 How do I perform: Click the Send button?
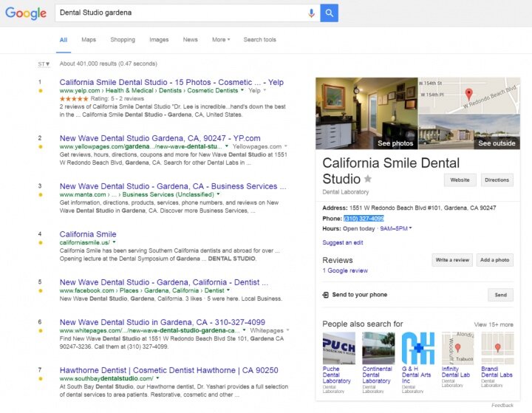coord(500,295)
